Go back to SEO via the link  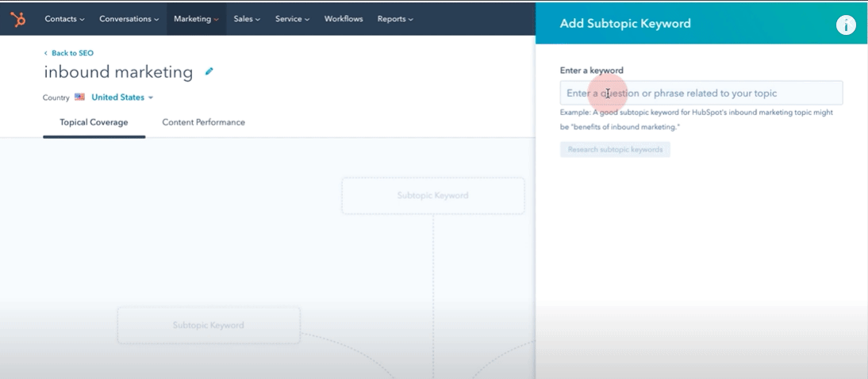[x=69, y=53]
